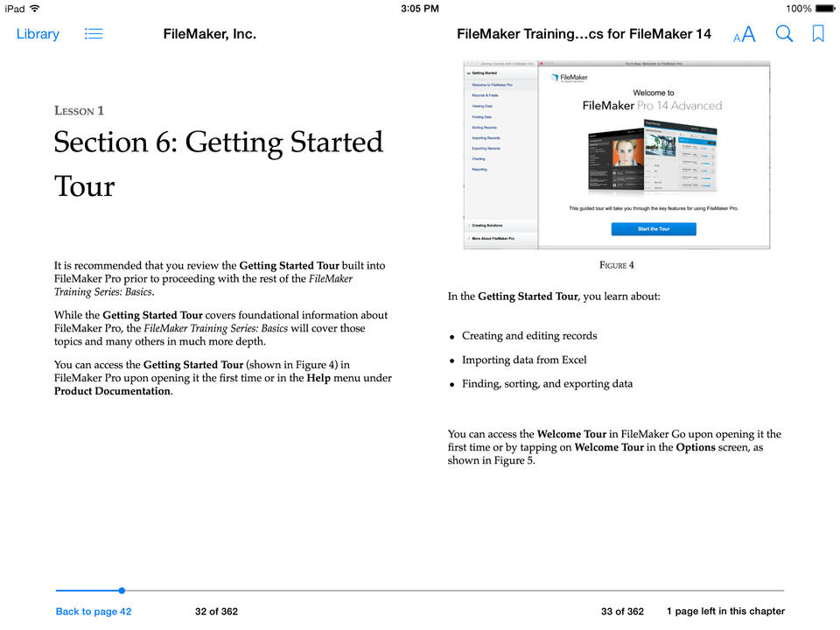Tap '1 page left in this chapter'
The image size is (840, 630).
[726, 612]
